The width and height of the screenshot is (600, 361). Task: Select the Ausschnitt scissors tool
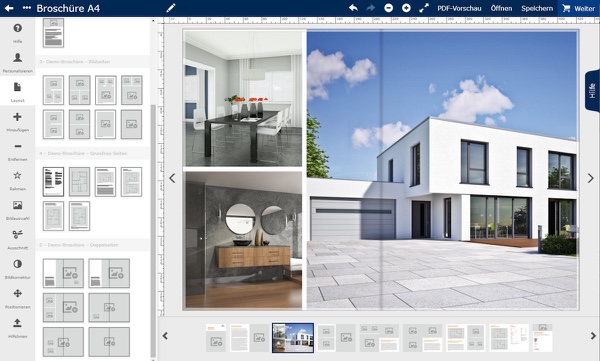(x=18, y=234)
